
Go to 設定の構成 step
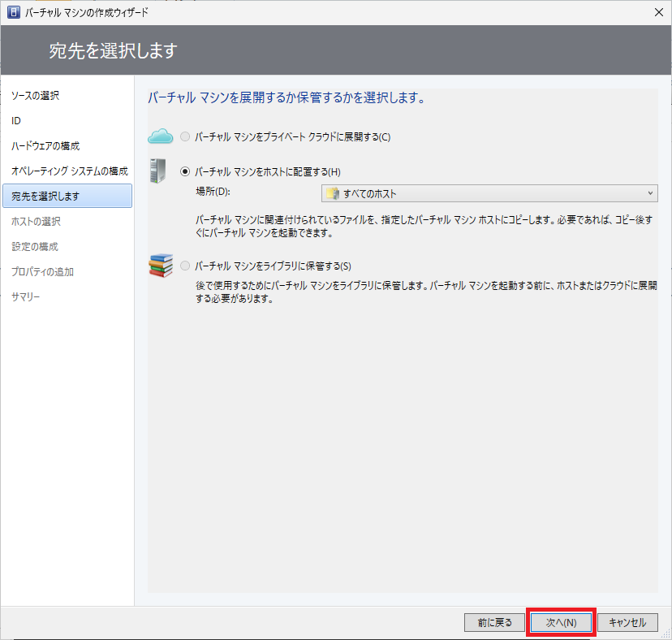[x=35, y=247]
